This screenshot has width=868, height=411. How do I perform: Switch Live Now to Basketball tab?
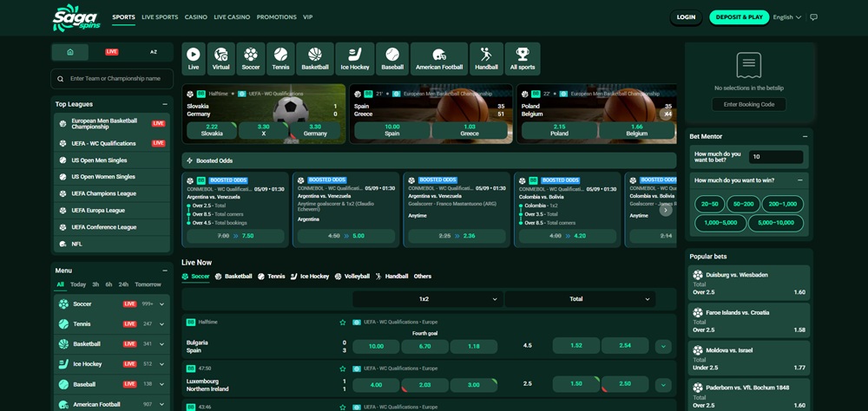(233, 276)
